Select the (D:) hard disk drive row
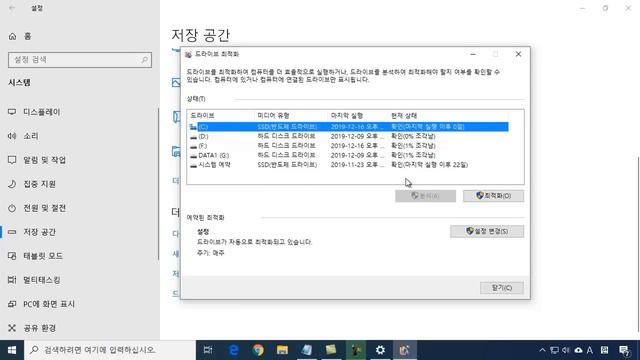 pyautogui.click(x=349, y=136)
